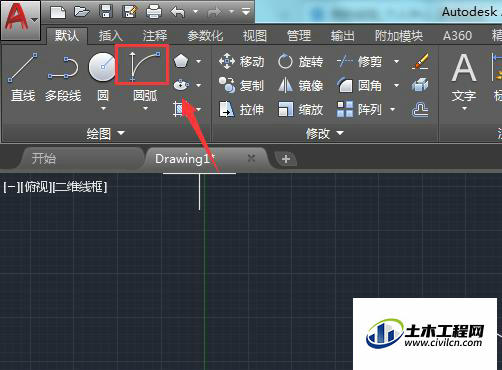
Task: Open the 输出 ribbon tab
Action: tap(343, 36)
